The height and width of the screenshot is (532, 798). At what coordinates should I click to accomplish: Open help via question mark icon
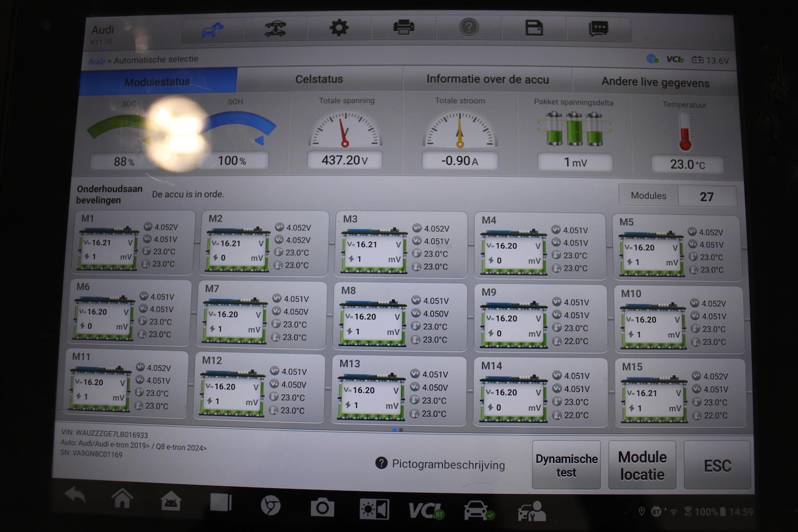(x=469, y=27)
